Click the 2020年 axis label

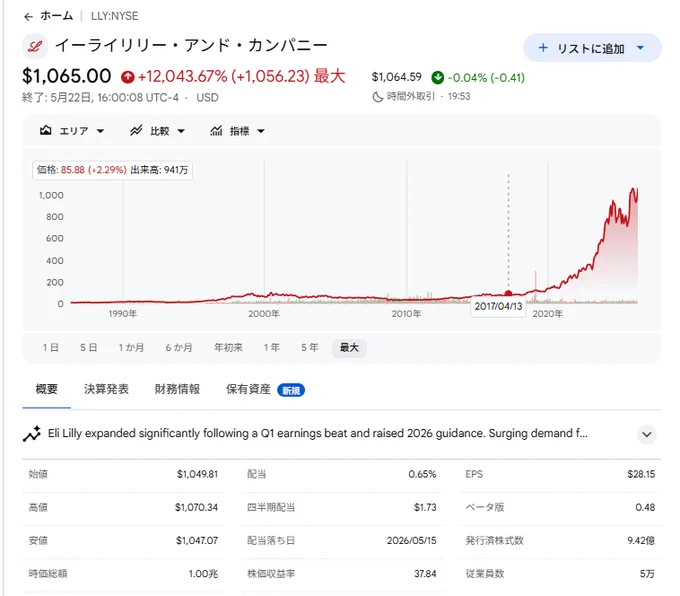click(547, 314)
